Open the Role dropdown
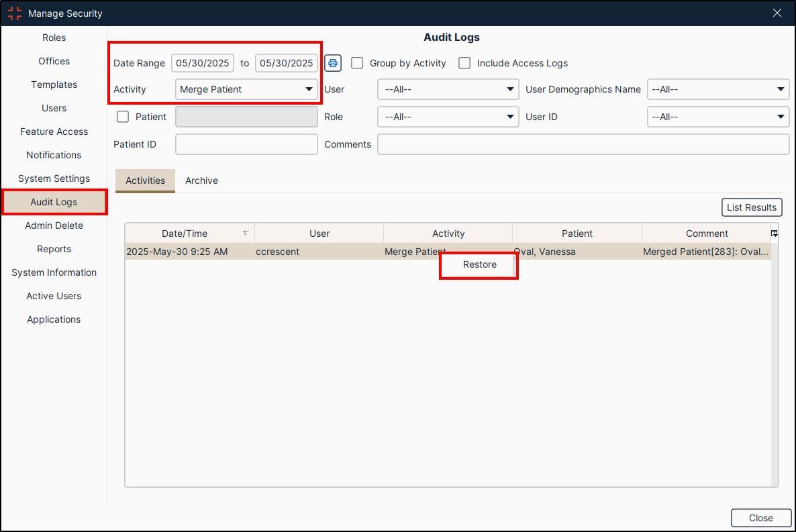This screenshot has width=796, height=532. tap(448, 116)
